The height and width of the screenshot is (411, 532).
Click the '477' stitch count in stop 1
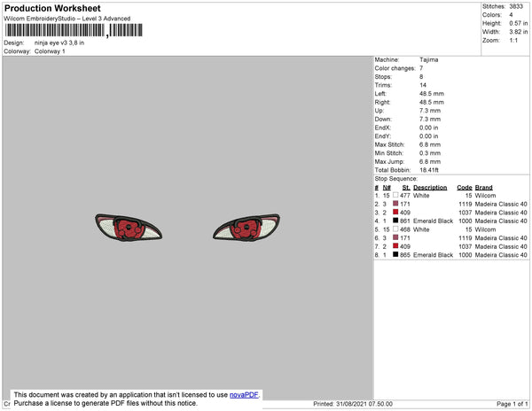405,196
